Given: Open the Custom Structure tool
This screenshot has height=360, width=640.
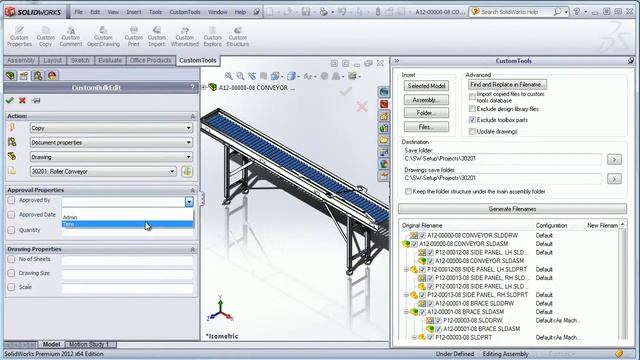Looking at the screenshot, I should click(x=238, y=36).
